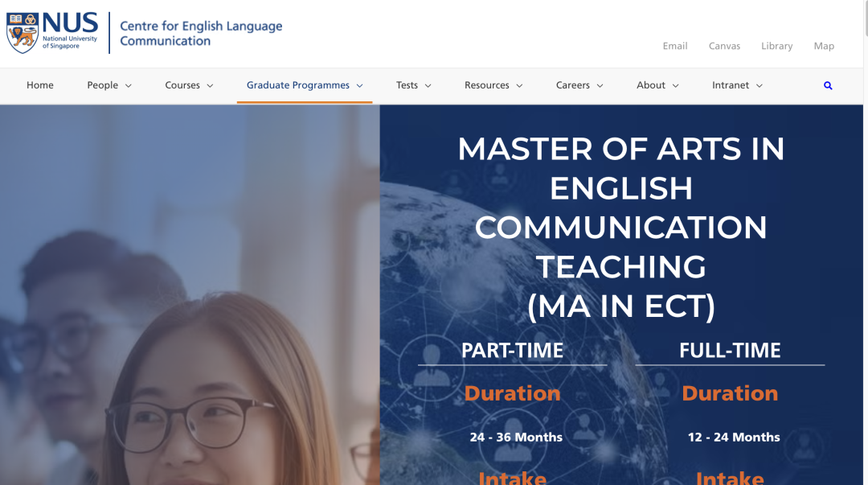The image size is (868, 485).
Task: Click the Intranet menu label
Action: tap(730, 85)
